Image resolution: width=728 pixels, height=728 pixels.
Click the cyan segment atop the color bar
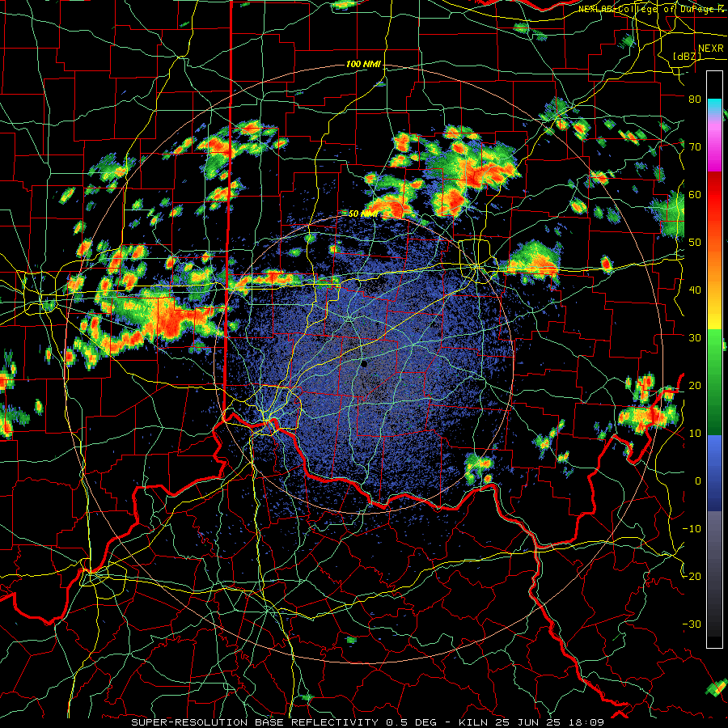714,105
